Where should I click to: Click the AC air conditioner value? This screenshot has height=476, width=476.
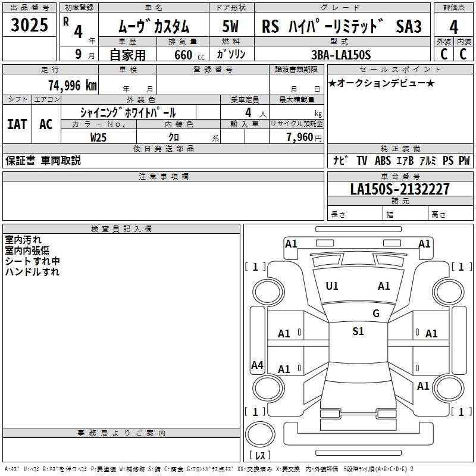coord(46,124)
